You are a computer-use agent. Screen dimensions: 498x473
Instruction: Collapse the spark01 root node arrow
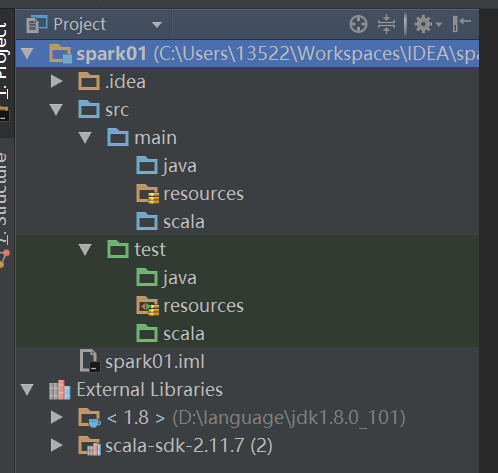pos(27,54)
